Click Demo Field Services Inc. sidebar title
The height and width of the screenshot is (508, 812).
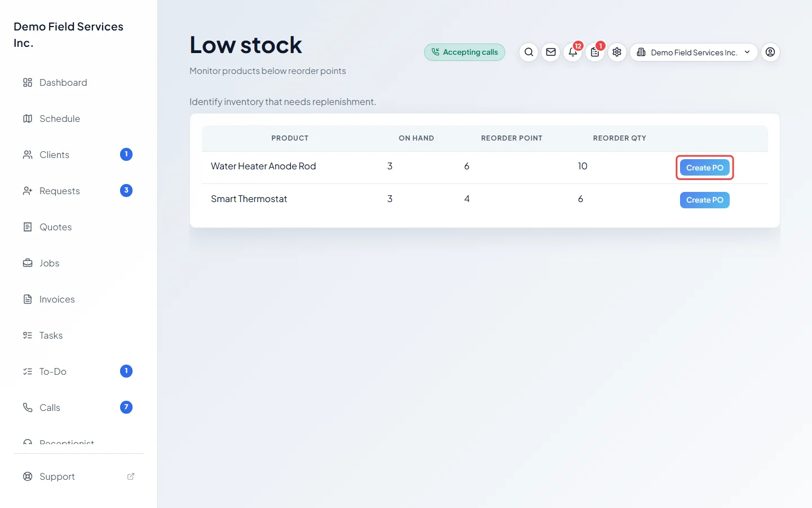coord(68,34)
